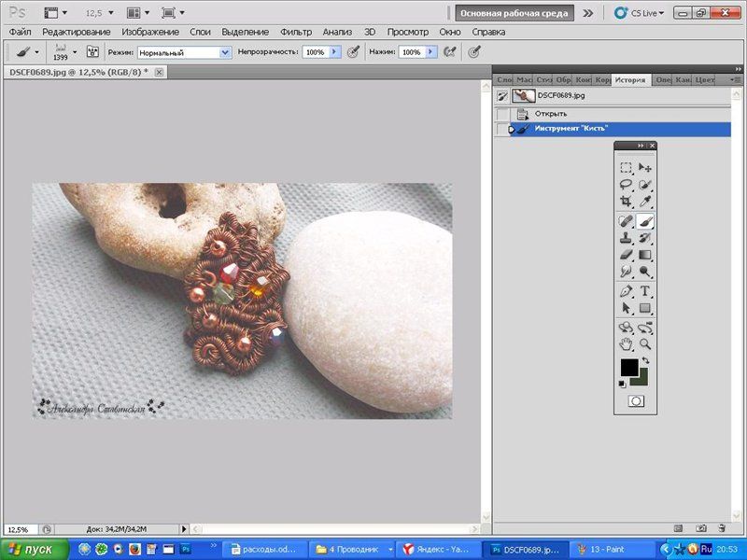Select the Rectangular Marquee tool
Screen dimensions: 747x560
pyautogui.click(x=626, y=168)
